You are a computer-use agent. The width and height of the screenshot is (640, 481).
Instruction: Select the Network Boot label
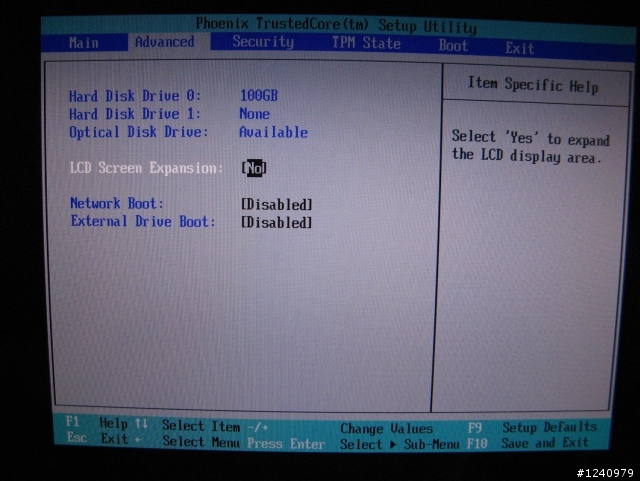[117, 203]
